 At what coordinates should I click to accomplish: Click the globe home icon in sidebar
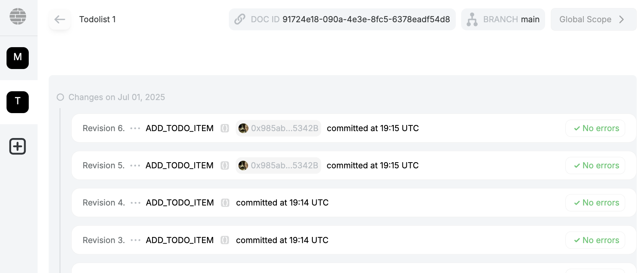(18, 16)
